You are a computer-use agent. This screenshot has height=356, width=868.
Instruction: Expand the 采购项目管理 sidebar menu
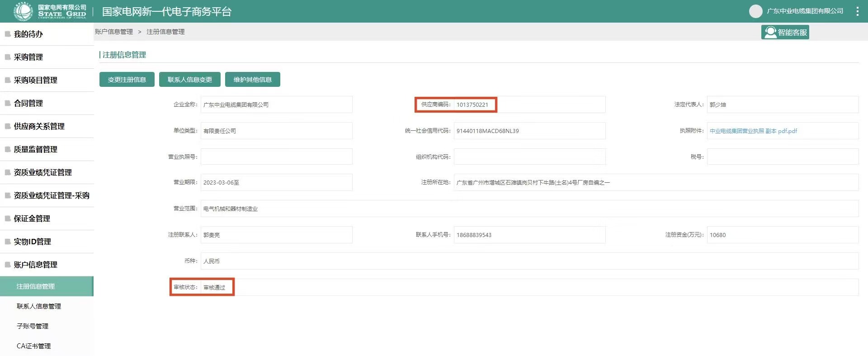[47, 80]
